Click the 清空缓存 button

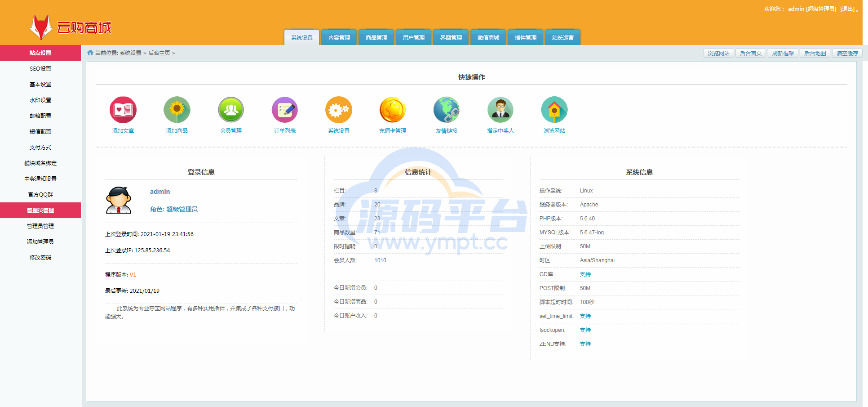click(847, 53)
